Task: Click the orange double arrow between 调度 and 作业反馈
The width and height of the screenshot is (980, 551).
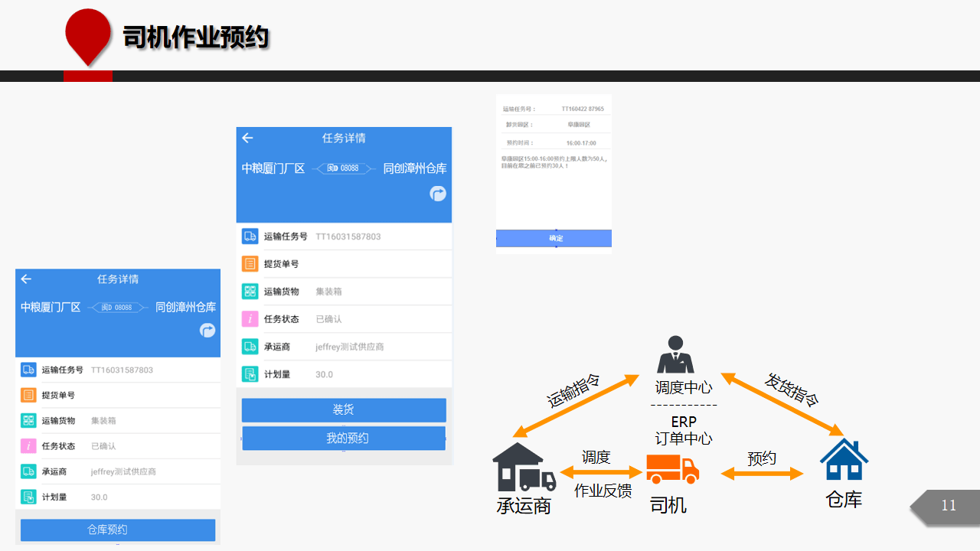Action: pos(601,472)
